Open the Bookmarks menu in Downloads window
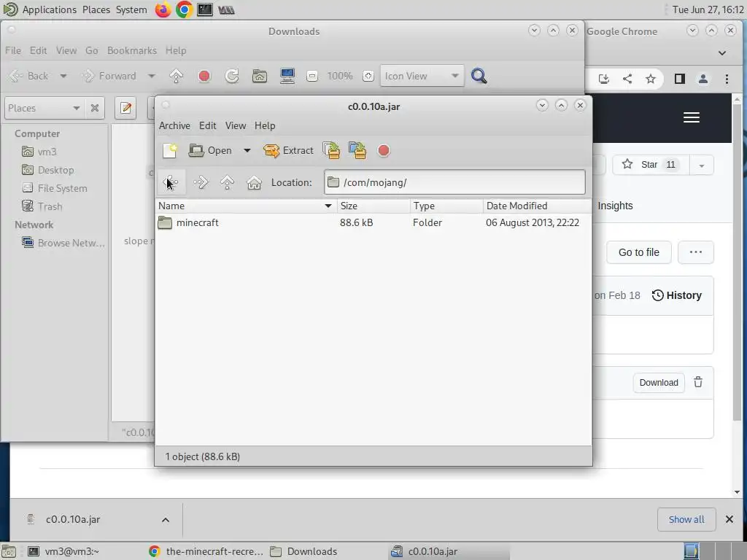 (x=131, y=50)
